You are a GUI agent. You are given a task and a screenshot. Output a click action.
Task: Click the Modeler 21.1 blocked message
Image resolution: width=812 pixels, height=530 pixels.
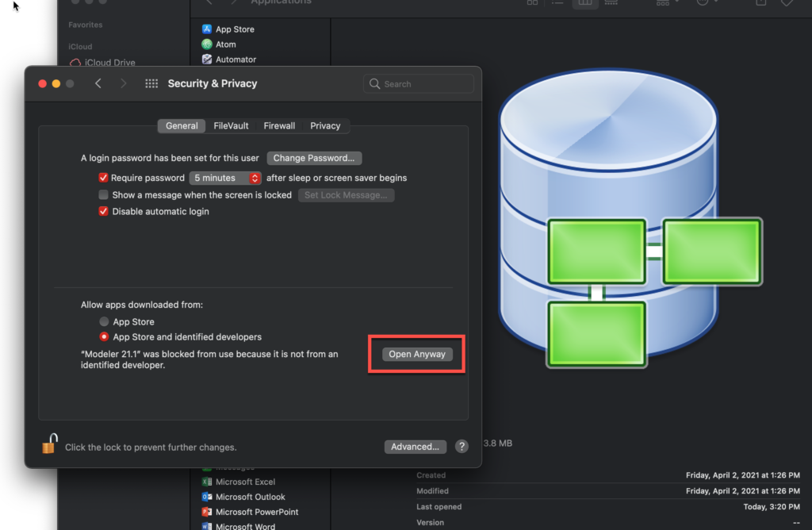(x=209, y=359)
